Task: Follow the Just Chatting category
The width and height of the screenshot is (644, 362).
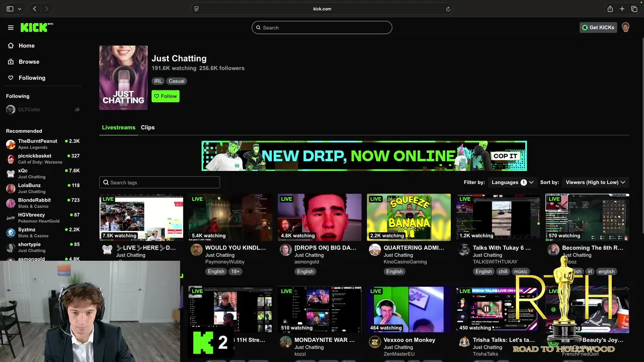Action: tap(166, 96)
